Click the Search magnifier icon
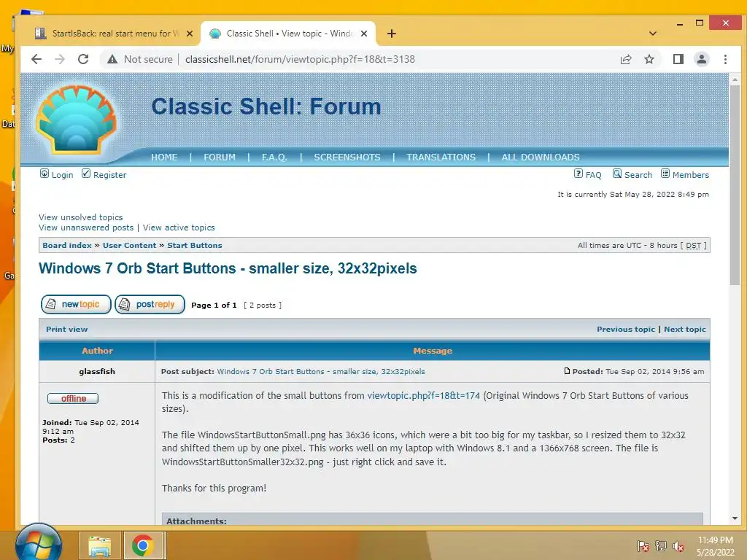This screenshot has width=747, height=560. coord(617,174)
